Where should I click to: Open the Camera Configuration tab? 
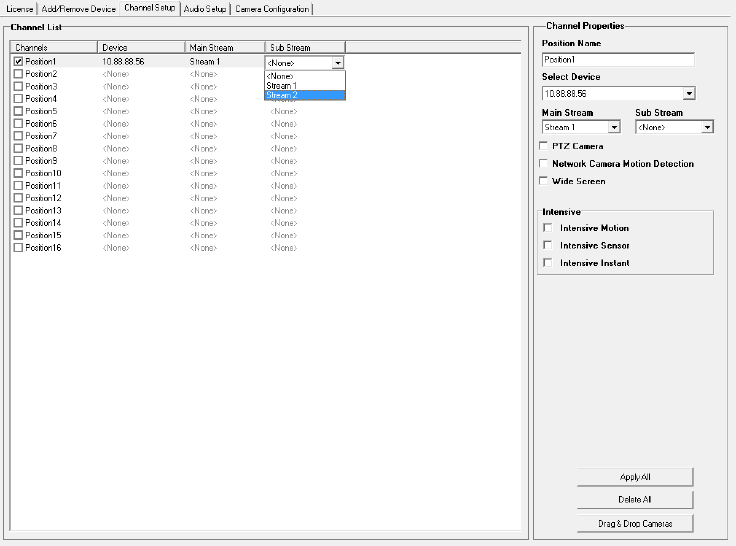pyautogui.click(x=272, y=9)
